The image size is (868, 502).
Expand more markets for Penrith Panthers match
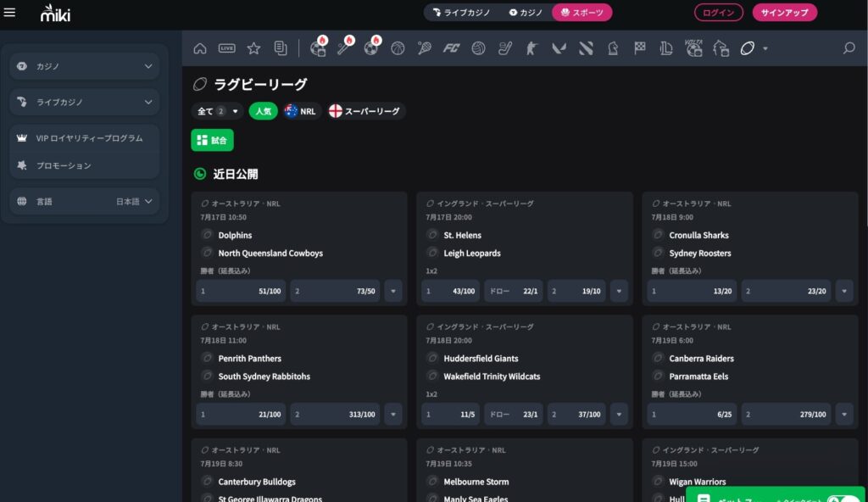tap(393, 414)
